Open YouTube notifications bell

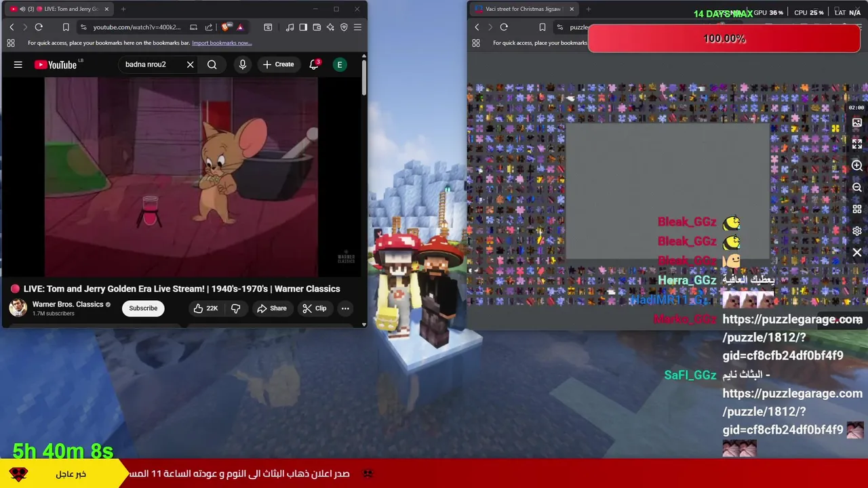(x=314, y=64)
